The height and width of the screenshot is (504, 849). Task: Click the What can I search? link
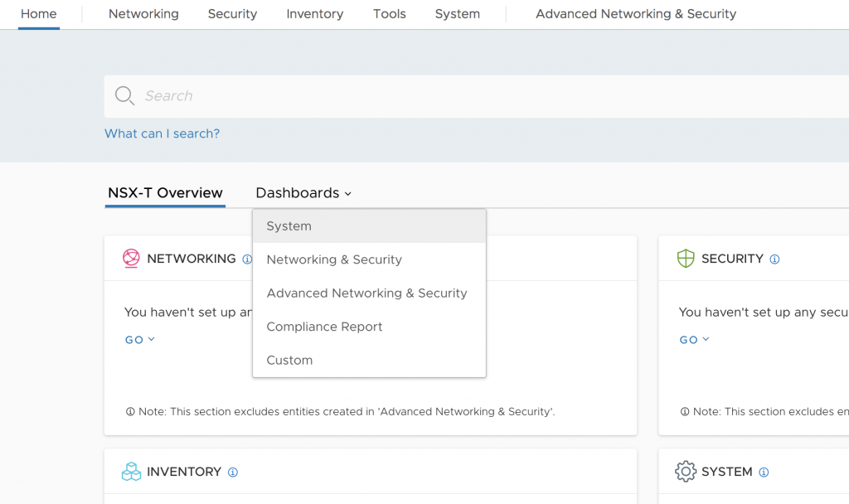click(x=162, y=133)
